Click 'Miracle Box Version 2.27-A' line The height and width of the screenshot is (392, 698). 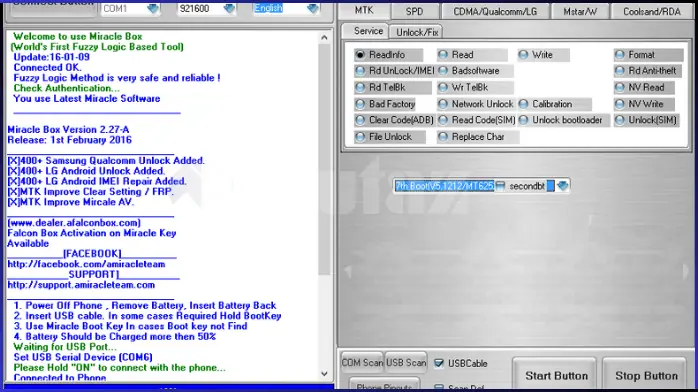pyautogui.click(x=68, y=129)
